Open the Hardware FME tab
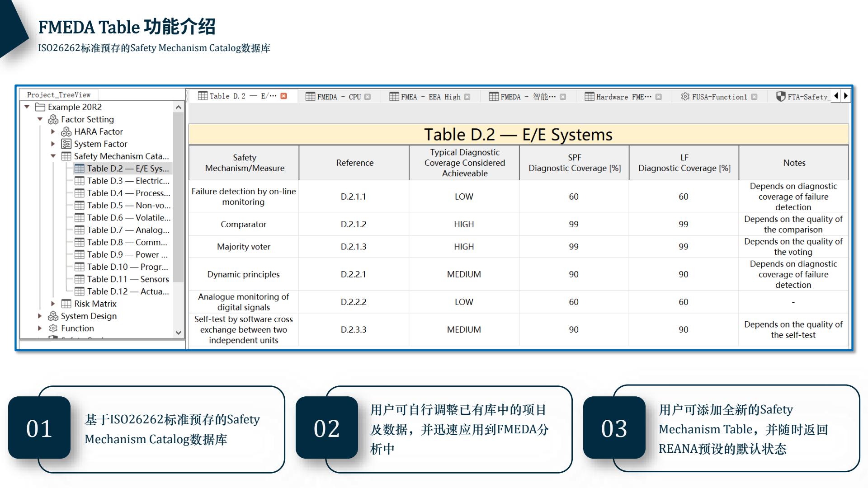 pos(624,96)
